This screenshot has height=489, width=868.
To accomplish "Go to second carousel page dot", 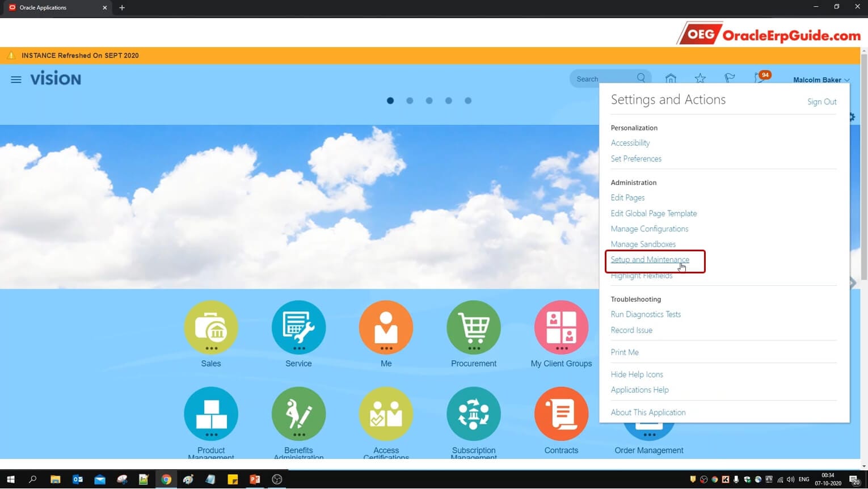I will tap(410, 100).
